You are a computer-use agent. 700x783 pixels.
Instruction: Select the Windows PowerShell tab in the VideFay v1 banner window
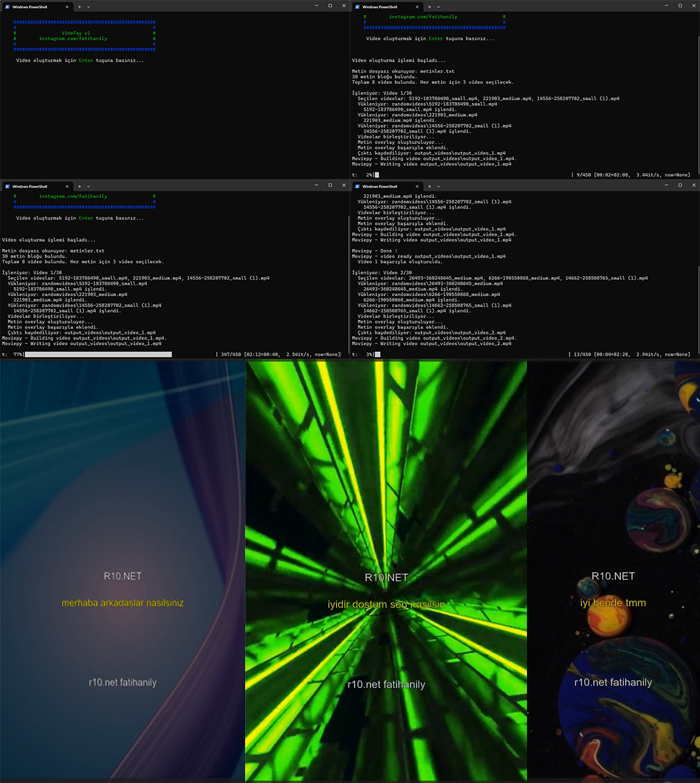(x=37, y=7)
